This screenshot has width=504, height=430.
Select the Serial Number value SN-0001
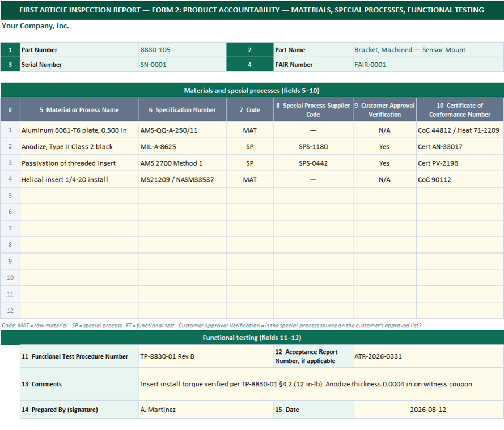point(183,65)
